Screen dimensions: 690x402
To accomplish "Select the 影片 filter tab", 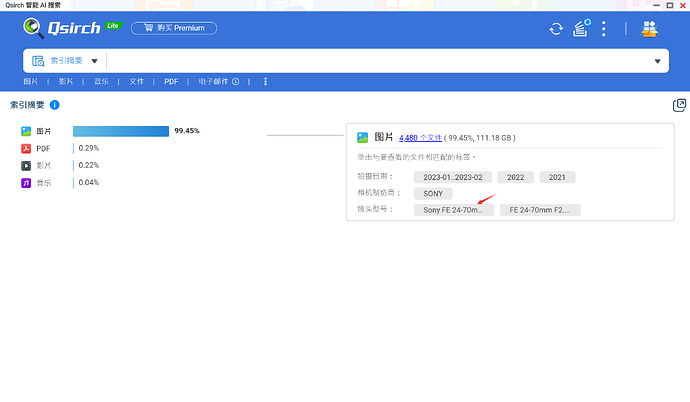I will pos(66,81).
